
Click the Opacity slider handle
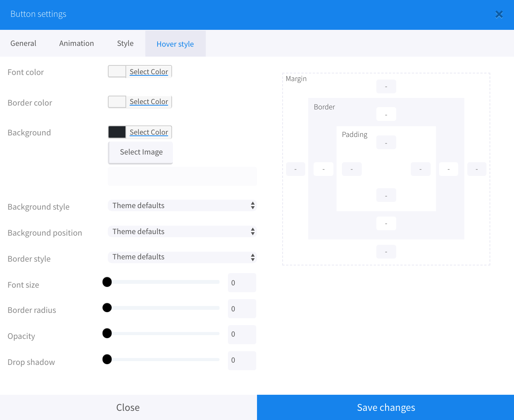(x=107, y=333)
